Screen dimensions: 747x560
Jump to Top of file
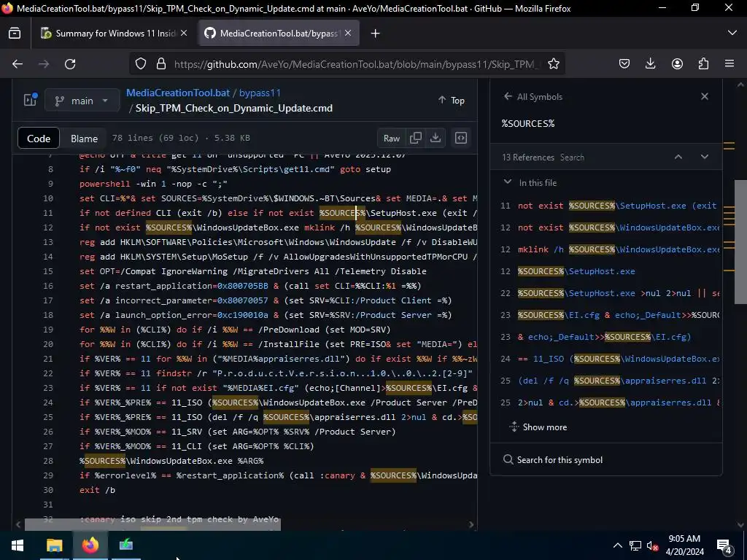coord(451,100)
